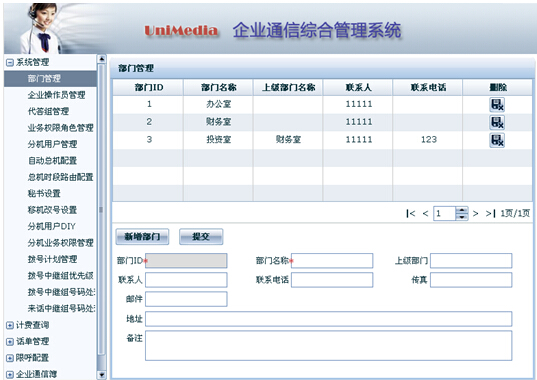
Task: Open 企业操作员管理 in sidebar
Action: [57, 95]
